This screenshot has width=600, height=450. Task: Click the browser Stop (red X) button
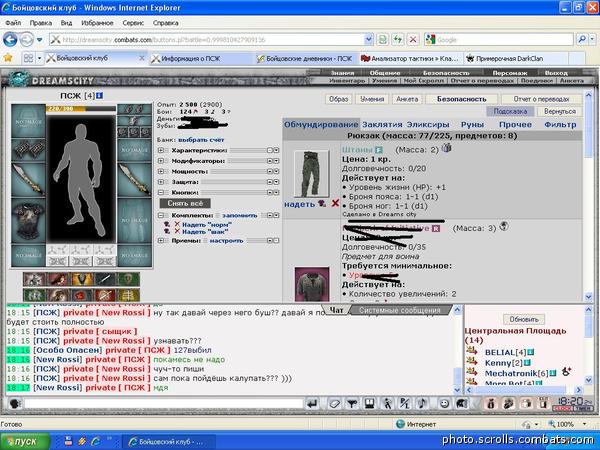point(412,39)
